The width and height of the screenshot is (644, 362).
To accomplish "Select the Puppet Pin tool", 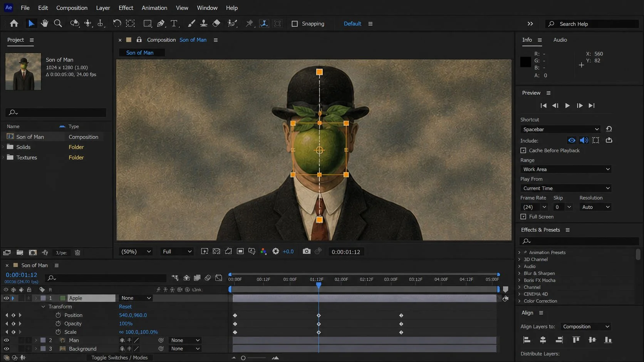I will coord(249,23).
